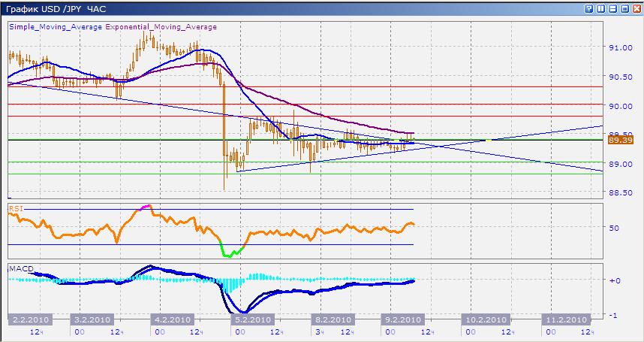Select the 3.2.2010 date marker

92,319
